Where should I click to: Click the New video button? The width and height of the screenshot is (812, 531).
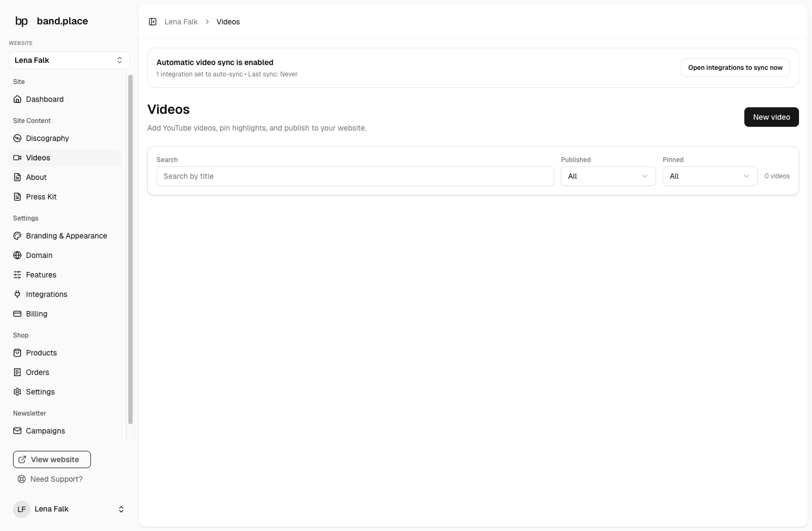pyautogui.click(x=771, y=117)
